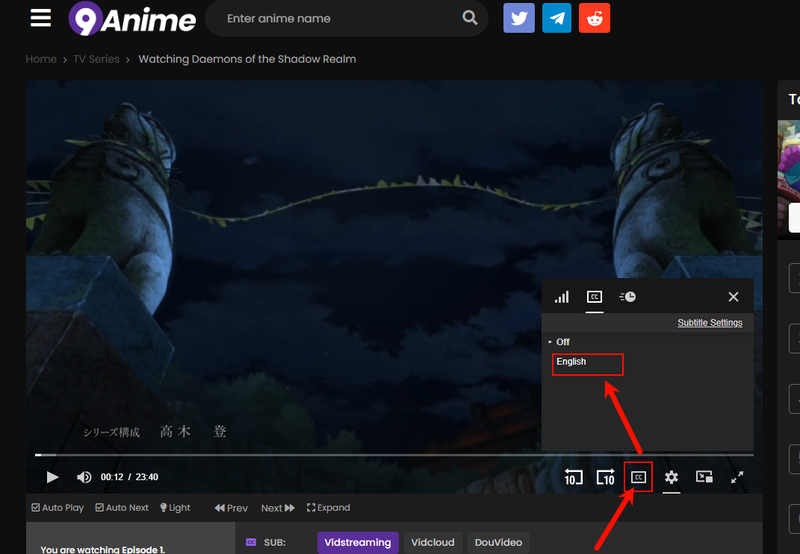This screenshot has width=800, height=554.
Task: Click the search magnifier icon
Action: coord(470,18)
